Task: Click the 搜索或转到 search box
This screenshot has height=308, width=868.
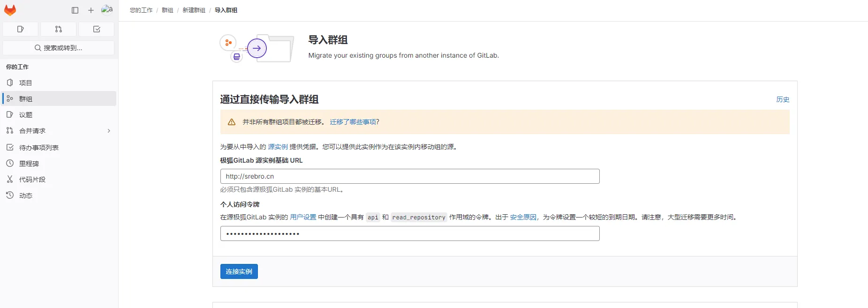Action: point(59,48)
